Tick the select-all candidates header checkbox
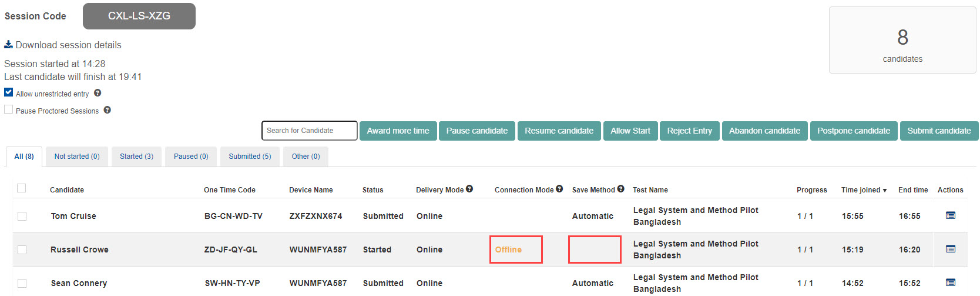This screenshot has height=296, width=980. click(22, 188)
